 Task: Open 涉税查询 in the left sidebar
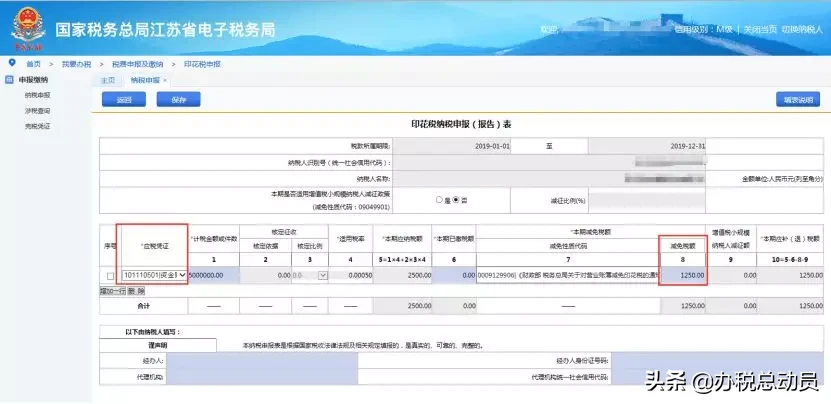pos(37,111)
